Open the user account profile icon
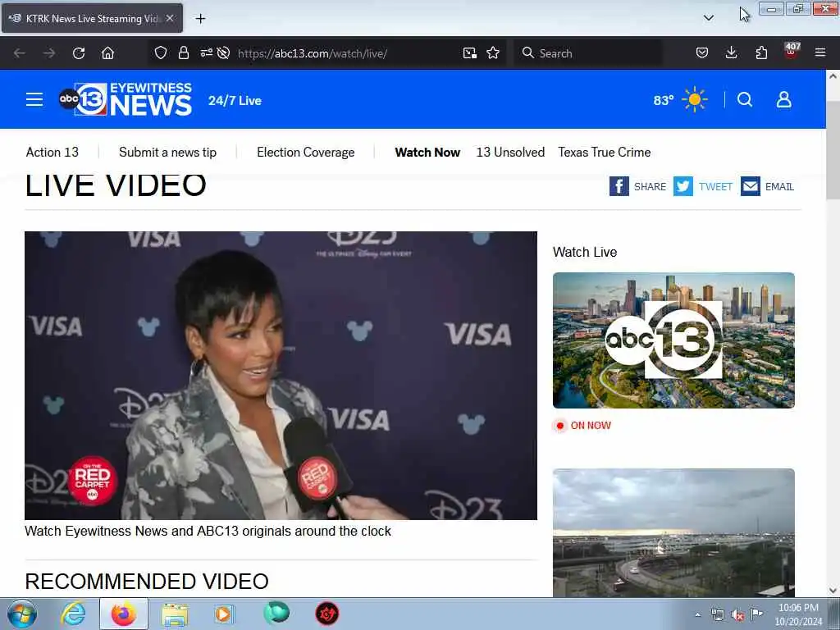This screenshot has width=840, height=630. [x=783, y=99]
